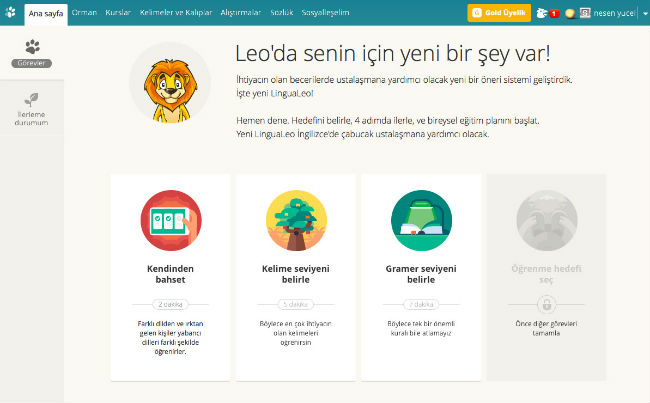
Task: Open the nesen yucel user menu
Action: 614,13
